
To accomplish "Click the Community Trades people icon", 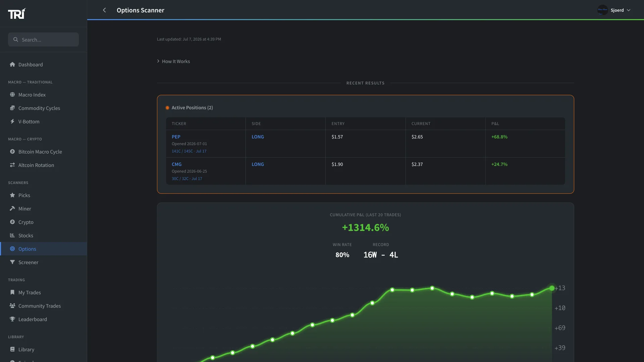I will click(x=12, y=306).
